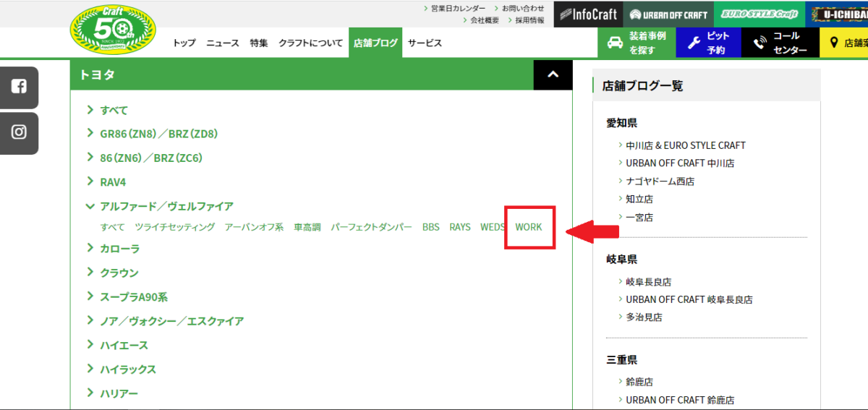Screen dimensions: 868x410
Task: Select the 店舗ブログ navigation tab
Action: [375, 43]
